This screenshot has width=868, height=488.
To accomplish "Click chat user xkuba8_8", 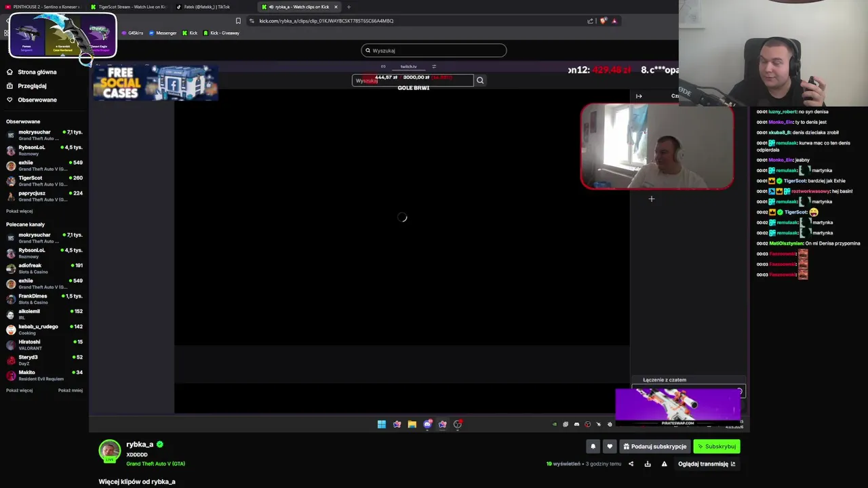I will coord(779,133).
